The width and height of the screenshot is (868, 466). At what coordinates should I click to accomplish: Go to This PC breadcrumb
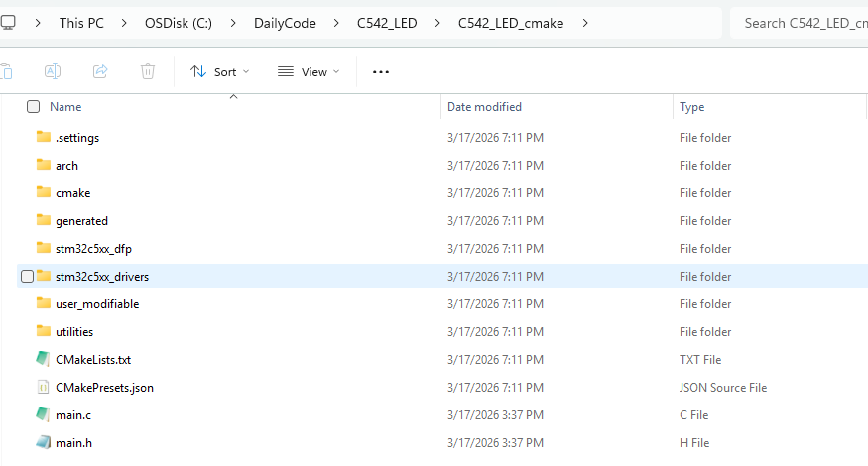coord(81,23)
